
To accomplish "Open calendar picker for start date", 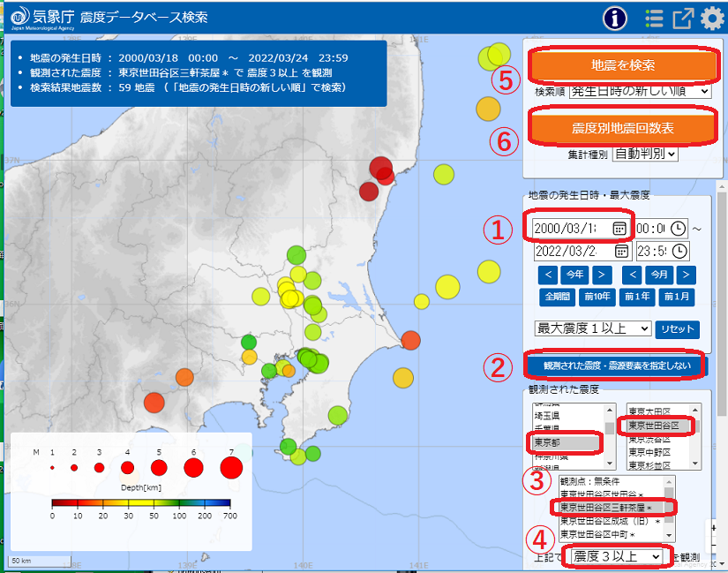I will (x=619, y=227).
